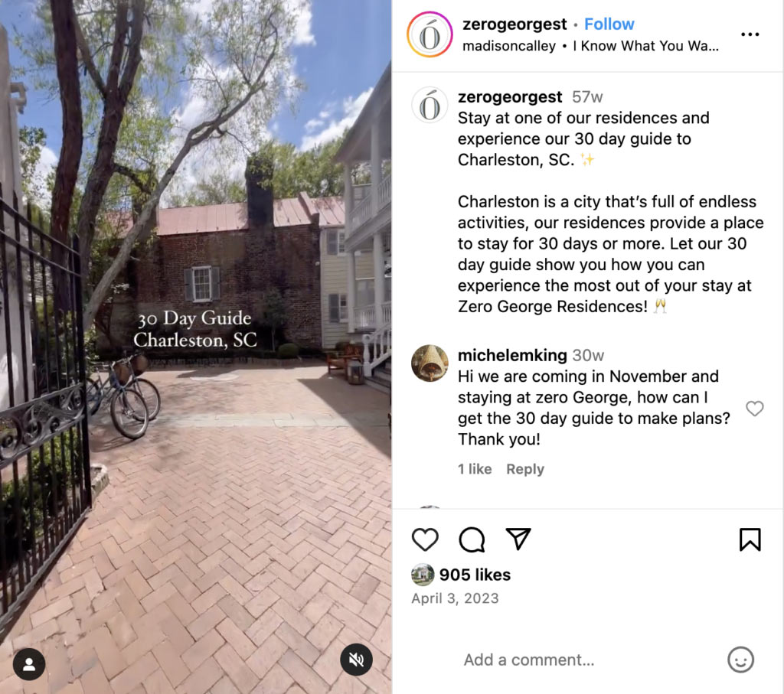Screen dimensions: 784x694
Task: Open michelemking username link
Action: coord(512,355)
